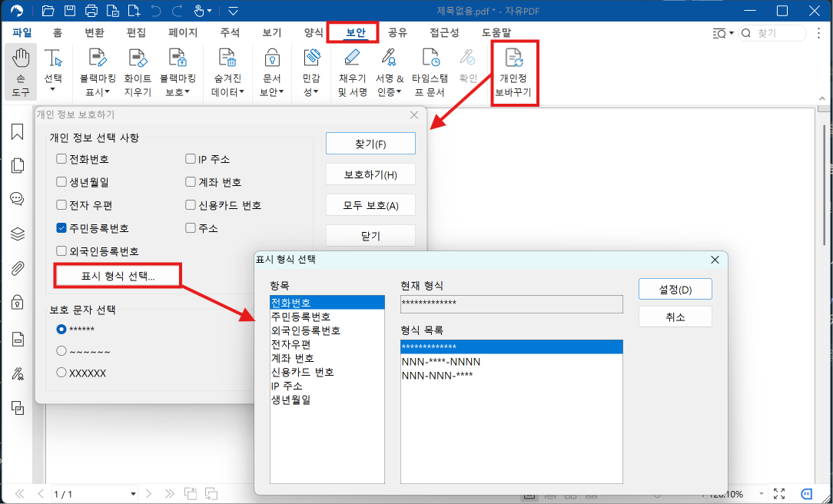Expand the search options dropdown
833x504 pixels.
click(x=732, y=34)
